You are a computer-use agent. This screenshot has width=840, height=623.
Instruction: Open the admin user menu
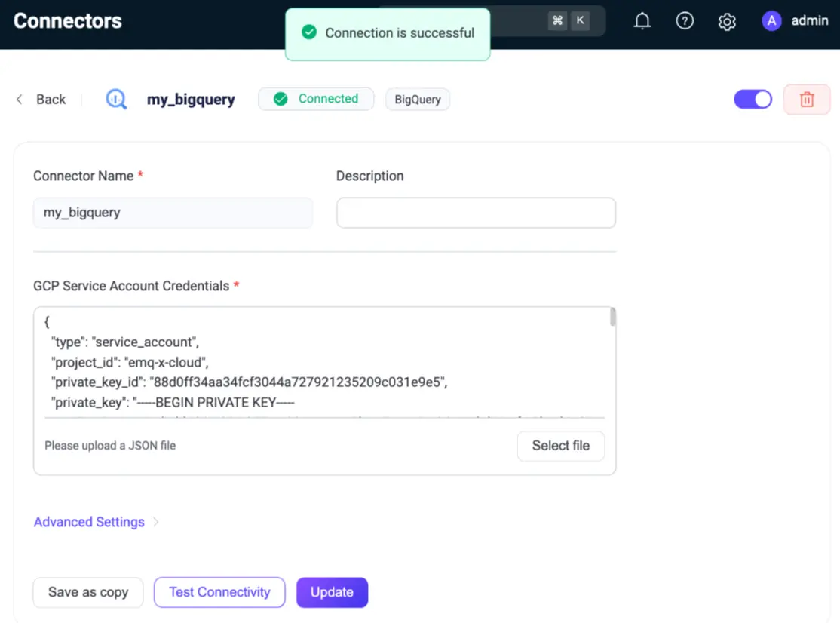pyautogui.click(x=809, y=21)
